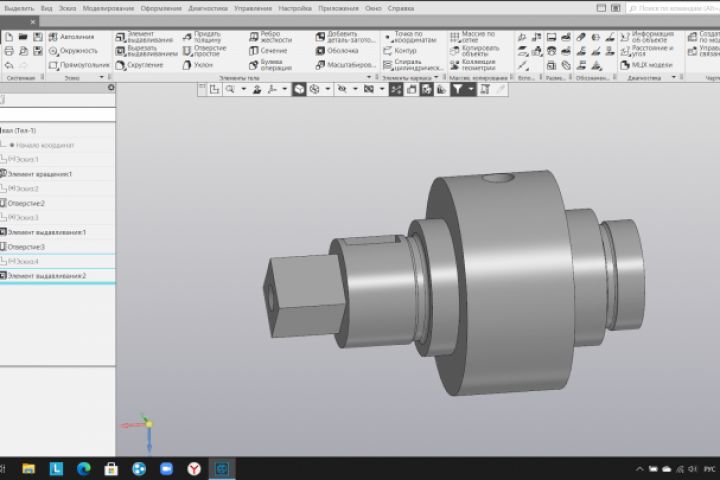Open the Моделирование menu
Screen dimensions: 720x480
point(108,8)
